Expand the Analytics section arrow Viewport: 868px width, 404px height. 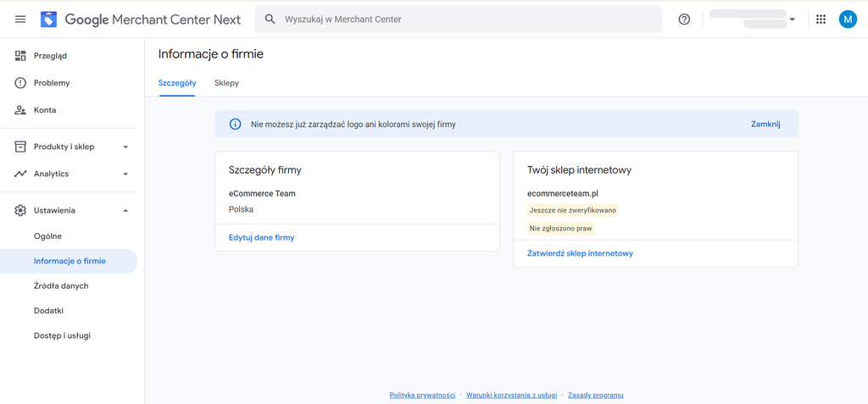(125, 174)
